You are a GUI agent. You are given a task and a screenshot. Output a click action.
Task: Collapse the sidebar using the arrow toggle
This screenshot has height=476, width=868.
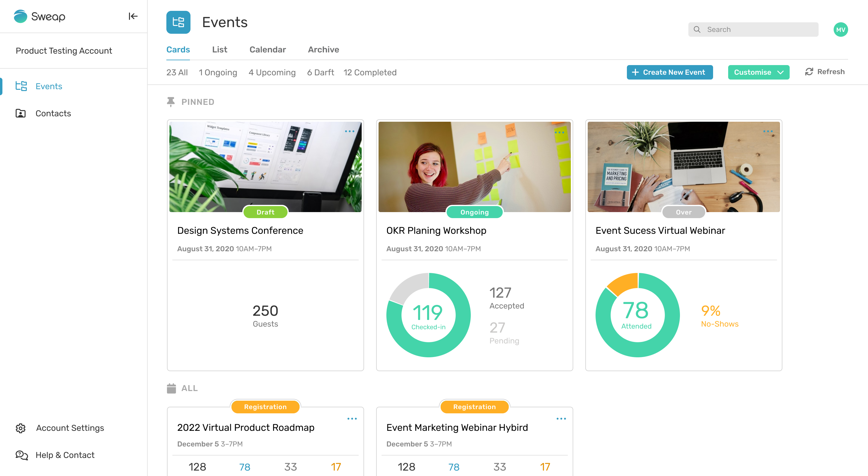(x=133, y=16)
